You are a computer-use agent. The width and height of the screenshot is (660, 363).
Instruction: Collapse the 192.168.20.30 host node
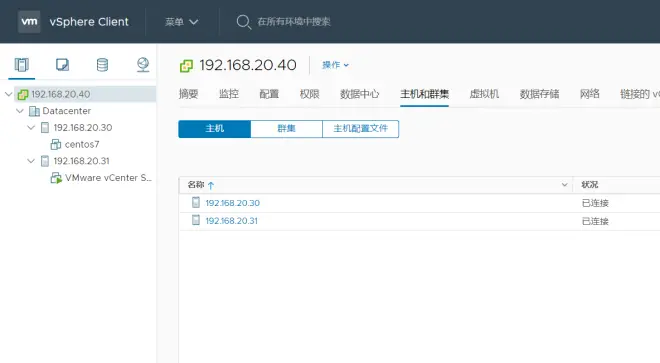(x=31, y=128)
